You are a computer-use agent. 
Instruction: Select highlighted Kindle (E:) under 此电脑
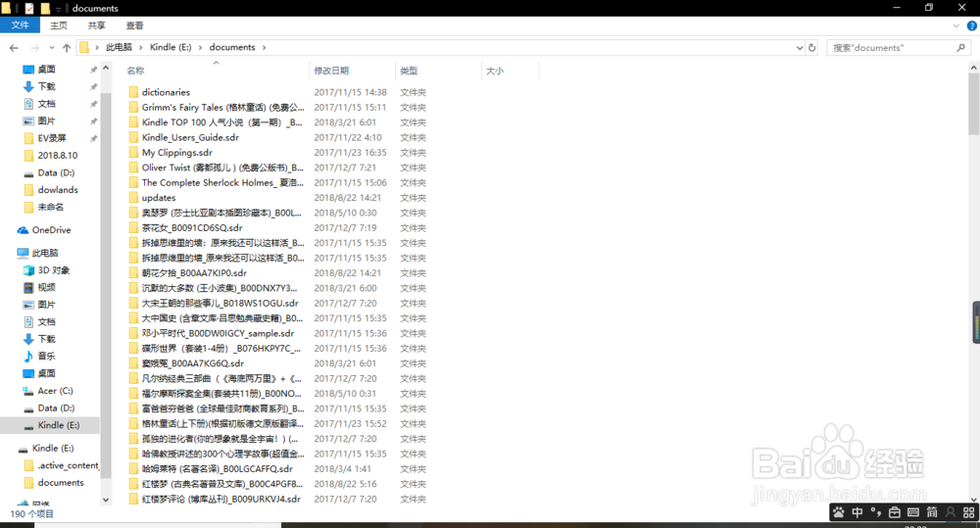tap(59, 425)
